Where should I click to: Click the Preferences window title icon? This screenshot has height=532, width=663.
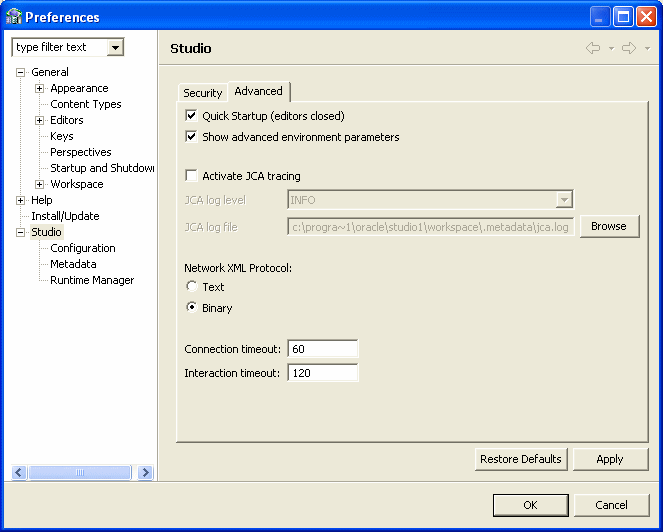pyautogui.click(x=13, y=16)
